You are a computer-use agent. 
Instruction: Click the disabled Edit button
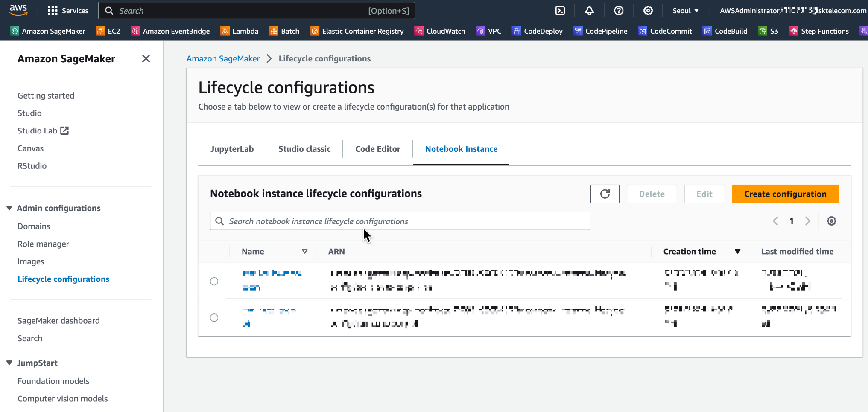click(x=704, y=194)
